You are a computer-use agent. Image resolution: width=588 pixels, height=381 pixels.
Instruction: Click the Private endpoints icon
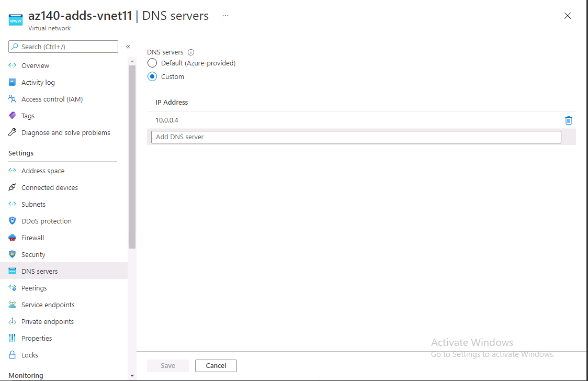[x=12, y=321]
